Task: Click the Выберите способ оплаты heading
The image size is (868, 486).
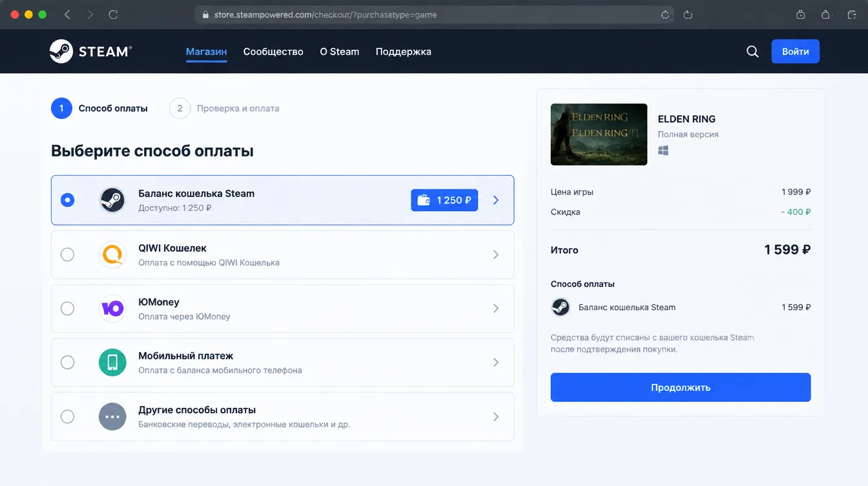Action: pyautogui.click(x=152, y=151)
